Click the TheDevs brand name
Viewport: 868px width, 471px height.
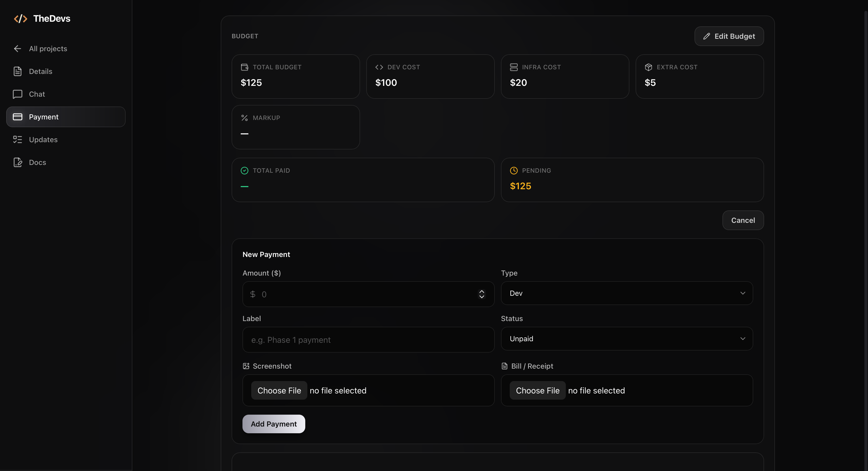pyautogui.click(x=51, y=19)
